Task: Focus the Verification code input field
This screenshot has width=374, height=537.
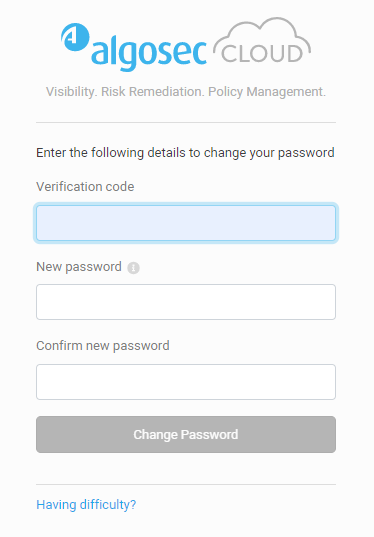Action: pyautogui.click(x=186, y=223)
